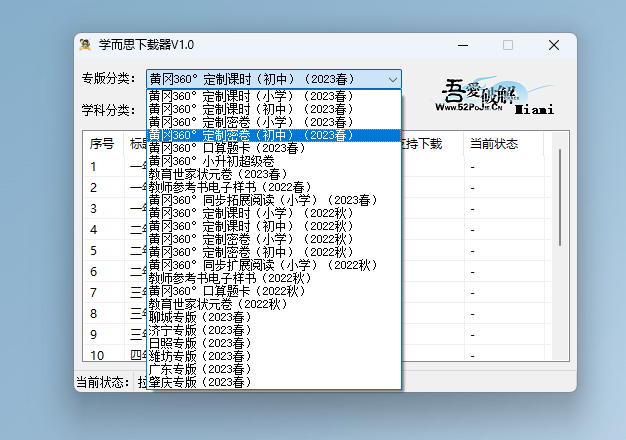Select 济宁专版（2023春）
This screenshot has height=440, width=626.
pyautogui.click(x=274, y=330)
